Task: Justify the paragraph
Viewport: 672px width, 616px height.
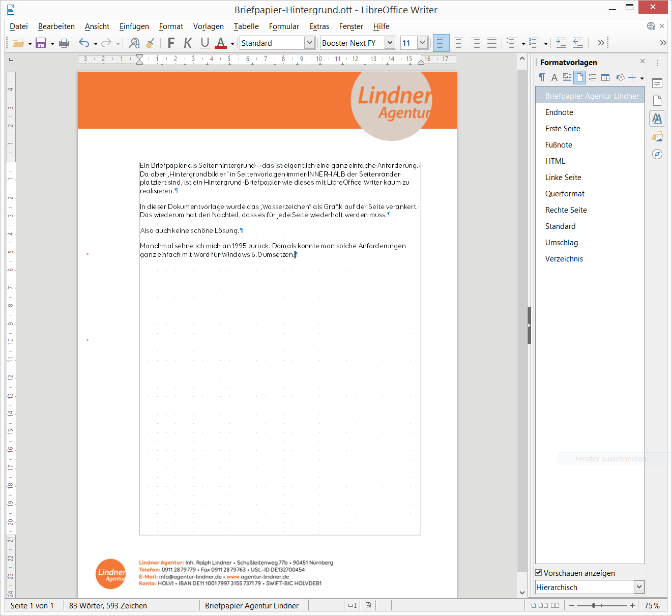Action: [492, 43]
